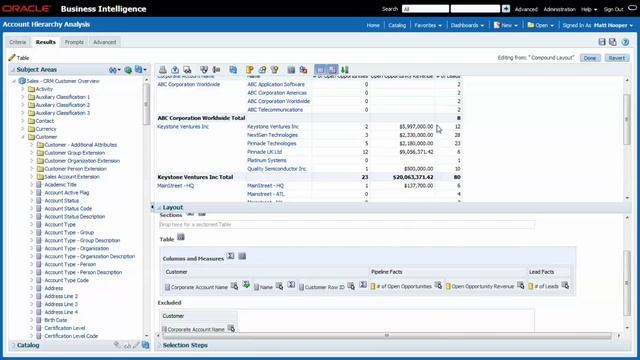This screenshot has height=360, width=640.
Task: Open More Options for # of Open Opportunities
Action: click(438, 285)
